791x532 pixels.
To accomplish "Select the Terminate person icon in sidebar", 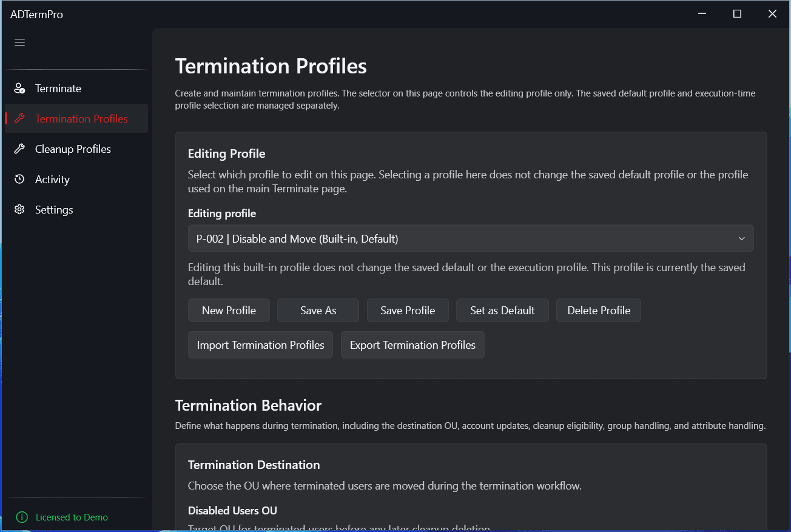I will pyautogui.click(x=19, y=88).
